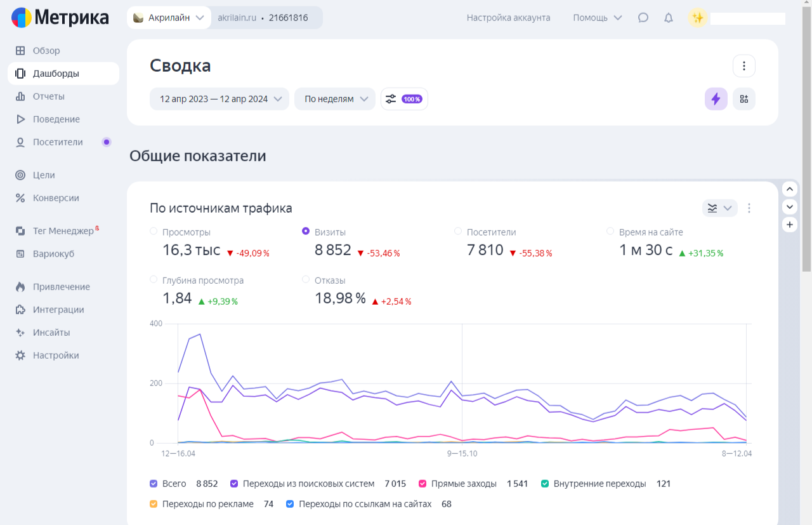Open the traffic sources widget three-dot menu
The width and height of the screenshot is (812, 525).
pyautogui.click(x=749, y=208)
